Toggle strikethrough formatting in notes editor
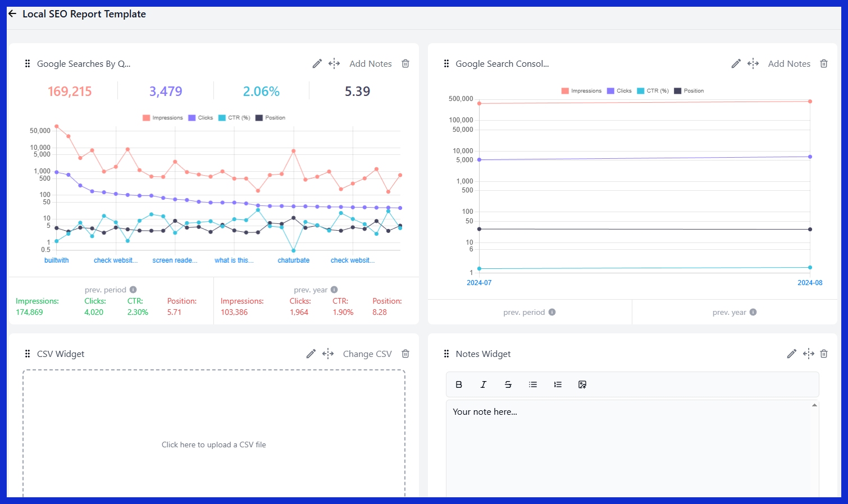848x504 pixels. (x=508, y=384)
